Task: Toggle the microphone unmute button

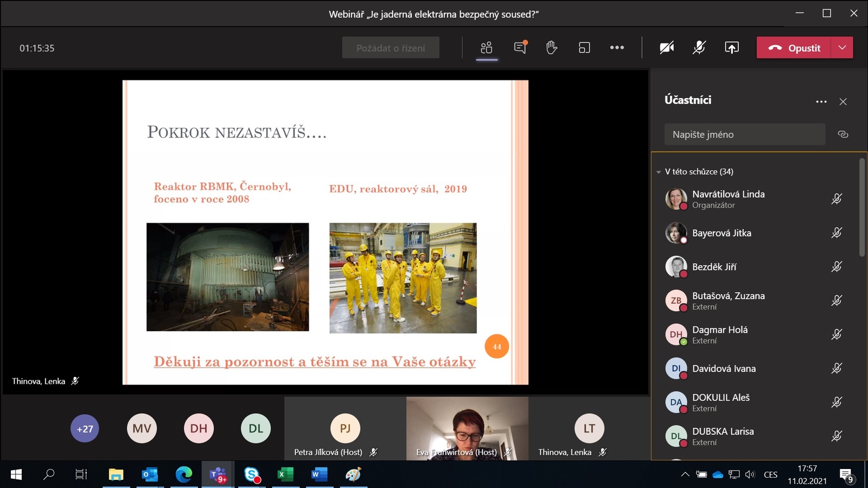Action: 699,48
